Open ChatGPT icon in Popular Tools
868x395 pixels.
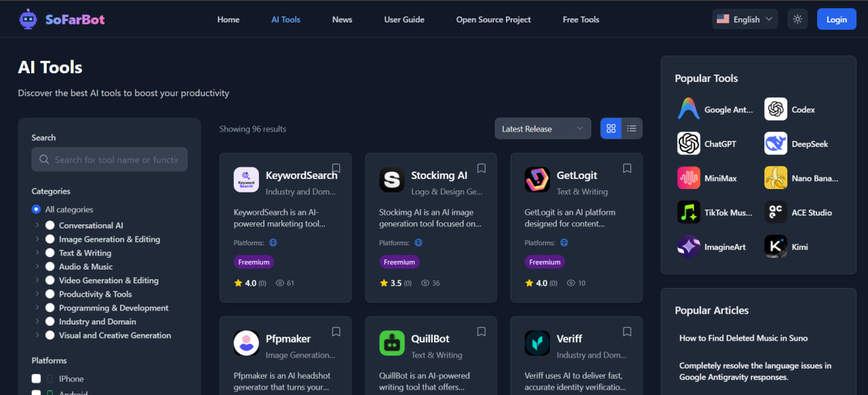tap(688, 144)
